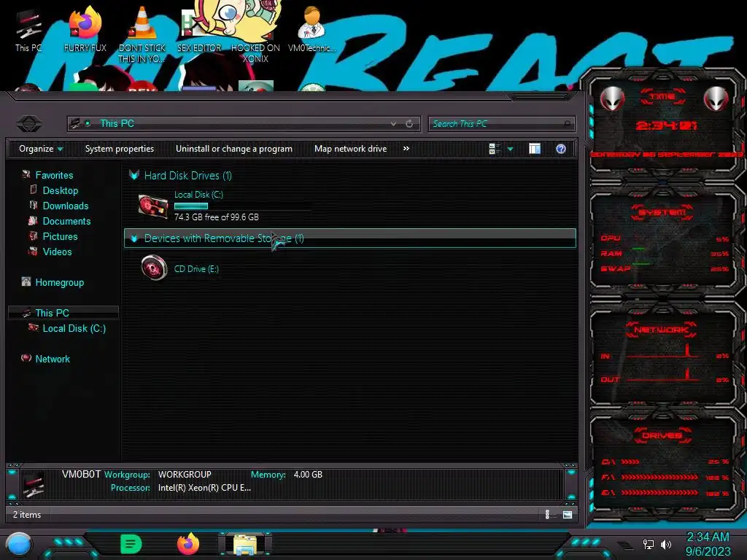Click the back navigation button in Explorer
Viewport: 747px width, 560px height.
tap(29, 124)
